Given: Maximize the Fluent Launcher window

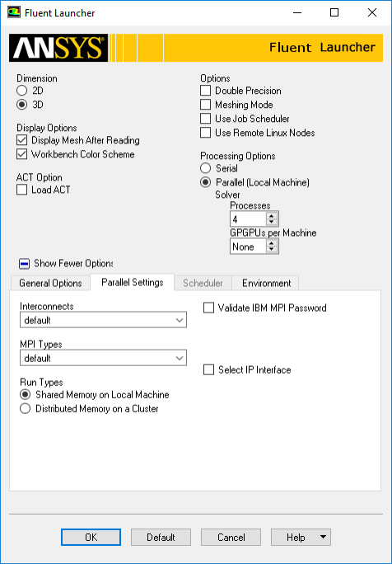Looking at the screenshot, I should pos(334,12).
